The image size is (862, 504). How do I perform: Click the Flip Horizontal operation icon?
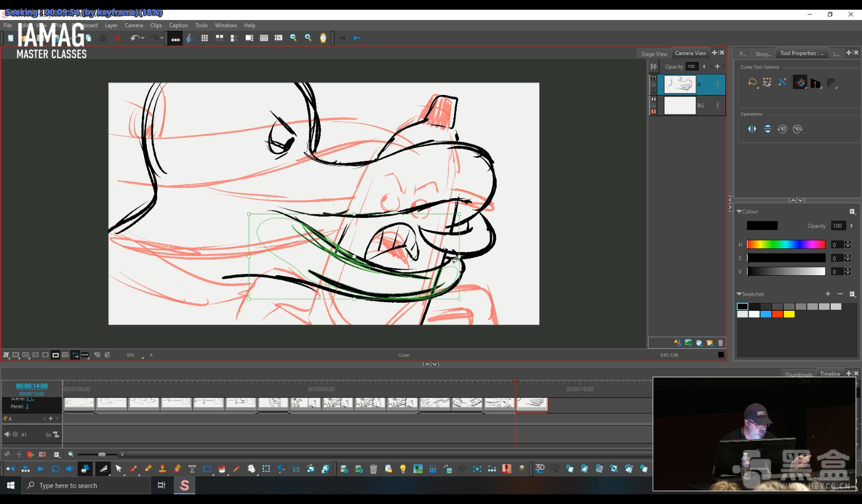pyautogui.click(x=752, y=129)
